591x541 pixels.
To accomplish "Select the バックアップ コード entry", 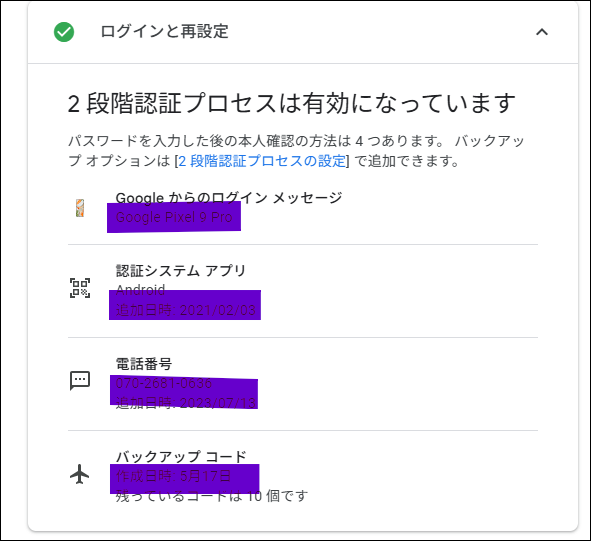I will 303,477.
